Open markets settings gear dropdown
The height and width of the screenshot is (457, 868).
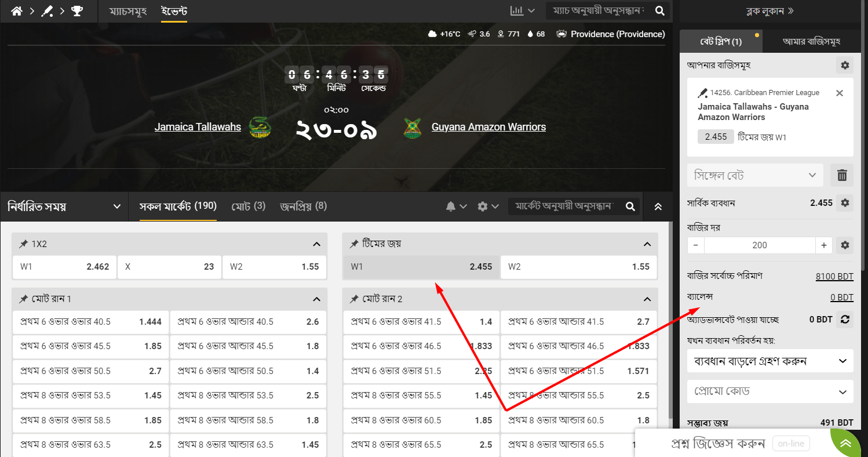click(x=488, y=206)
